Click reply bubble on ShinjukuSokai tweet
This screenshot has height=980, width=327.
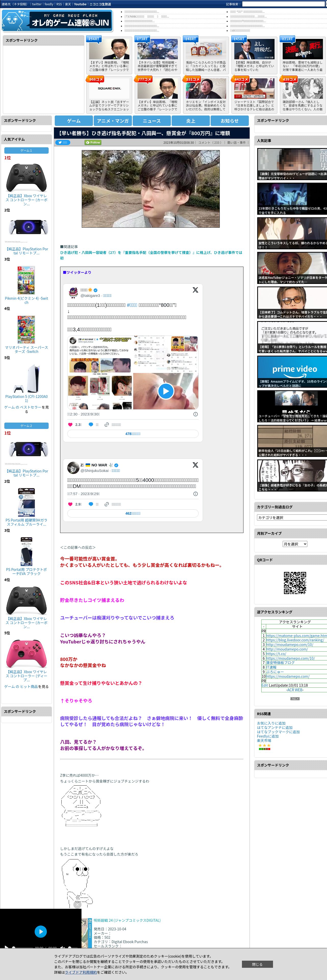pyautogui.click(x=91, y=504)
